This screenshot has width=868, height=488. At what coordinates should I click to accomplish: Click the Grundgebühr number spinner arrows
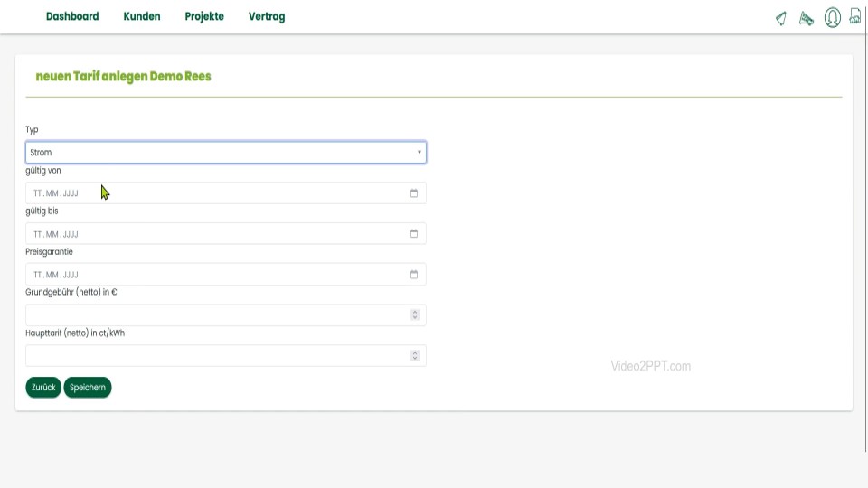[415, 315]
